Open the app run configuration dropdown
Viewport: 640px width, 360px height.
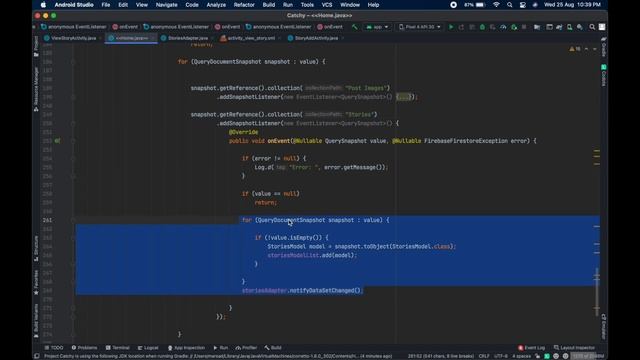(x=378, y=27)
